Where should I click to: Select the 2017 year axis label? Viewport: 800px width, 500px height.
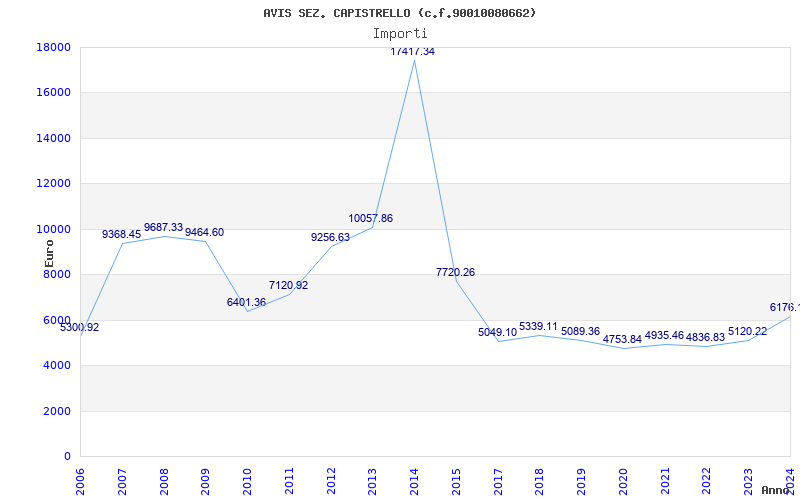pyautogui.click(x=498, y=482)
